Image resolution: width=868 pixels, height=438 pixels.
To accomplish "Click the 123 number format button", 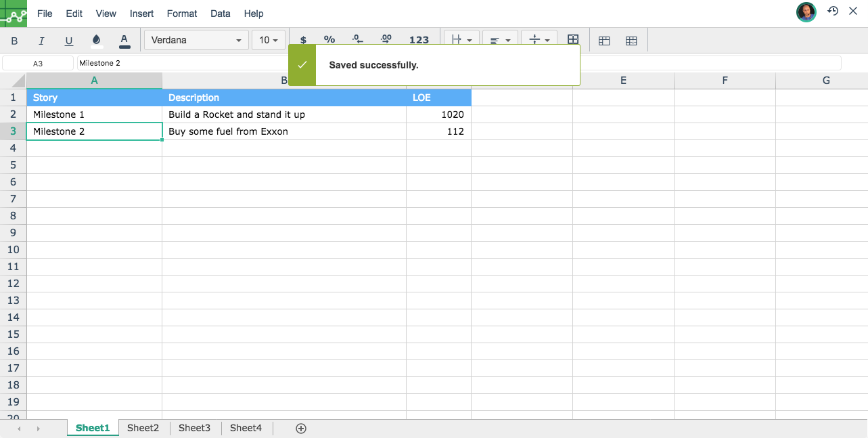I will coord(419,40).
